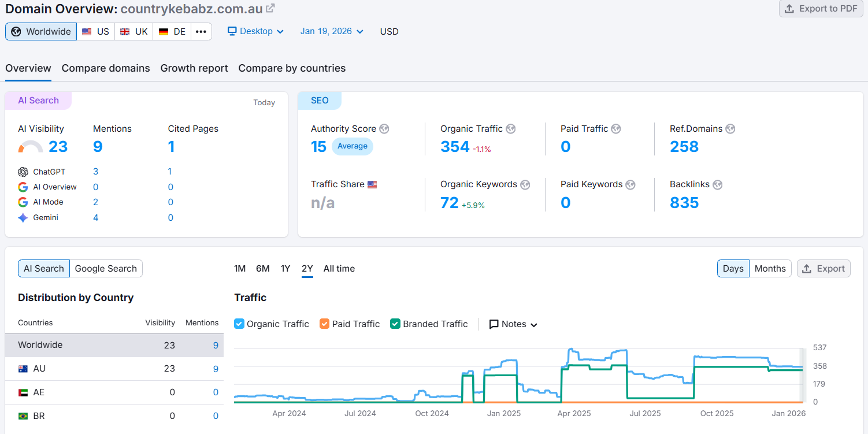Select the Gemini icon

[23, 217]
